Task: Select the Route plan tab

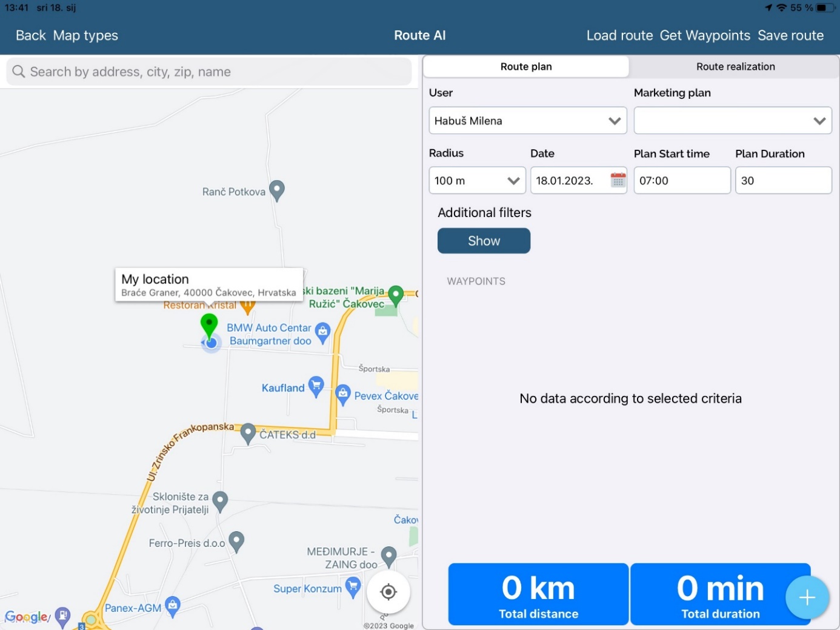Action: (526, 67)
